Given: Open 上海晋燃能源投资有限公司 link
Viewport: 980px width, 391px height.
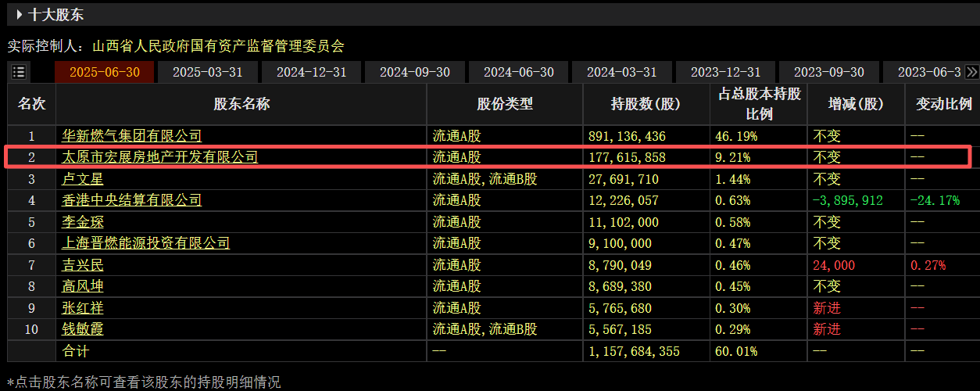Looking at the screenshot, I should [145, 243].
